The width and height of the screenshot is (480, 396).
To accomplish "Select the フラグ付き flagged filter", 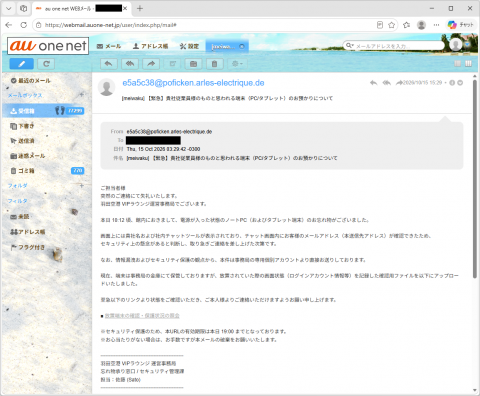I will pyautogui.click(x=28, y=247).
